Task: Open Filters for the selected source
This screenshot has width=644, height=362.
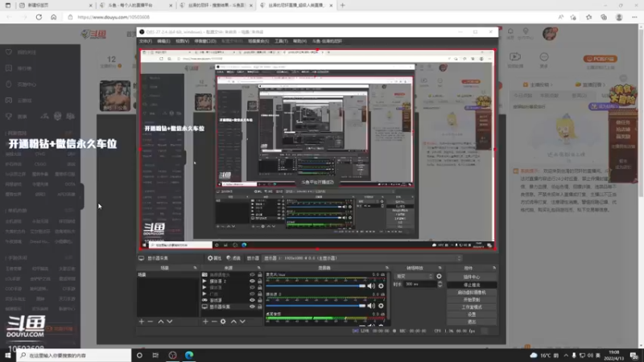Action: coord(233,258)
